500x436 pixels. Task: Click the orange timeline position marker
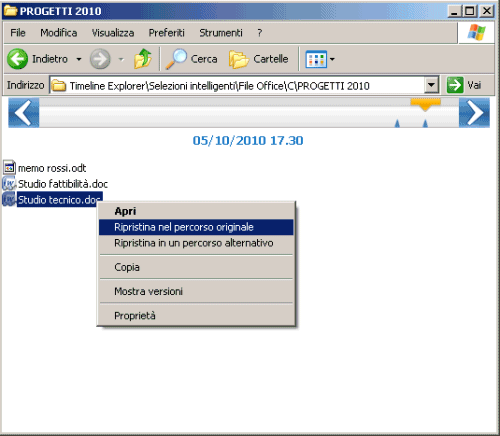pos(425,104)
